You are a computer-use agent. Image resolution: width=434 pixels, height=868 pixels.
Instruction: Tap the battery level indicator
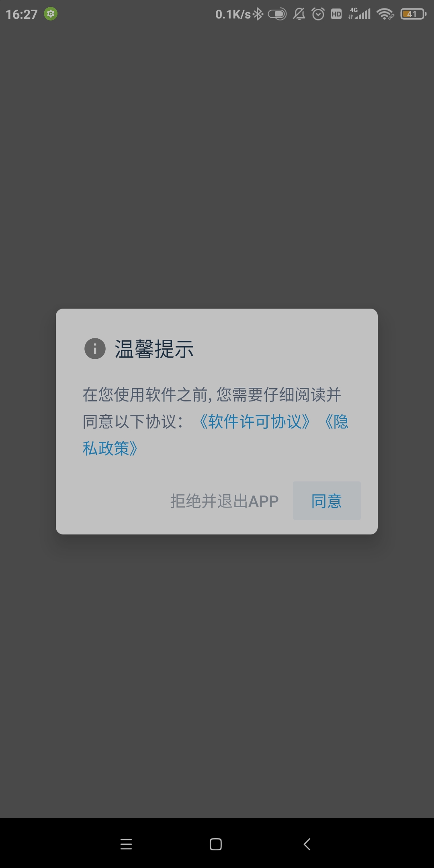point(414,14)
